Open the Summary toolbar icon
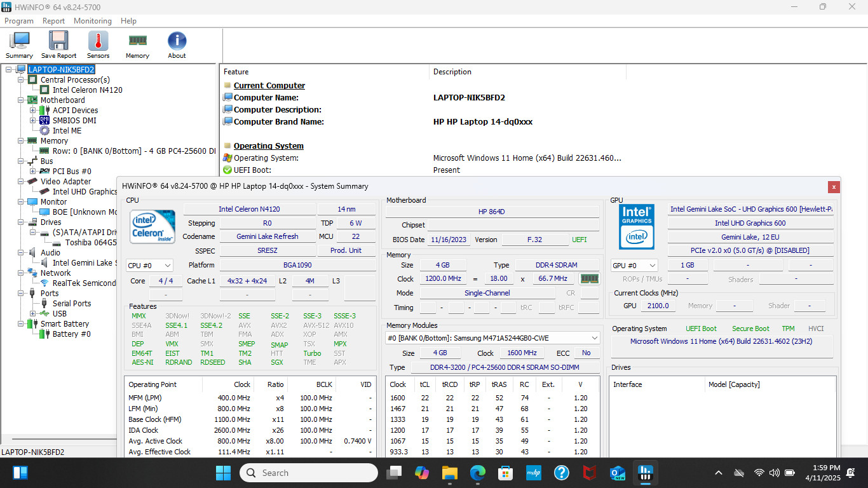 20,45
